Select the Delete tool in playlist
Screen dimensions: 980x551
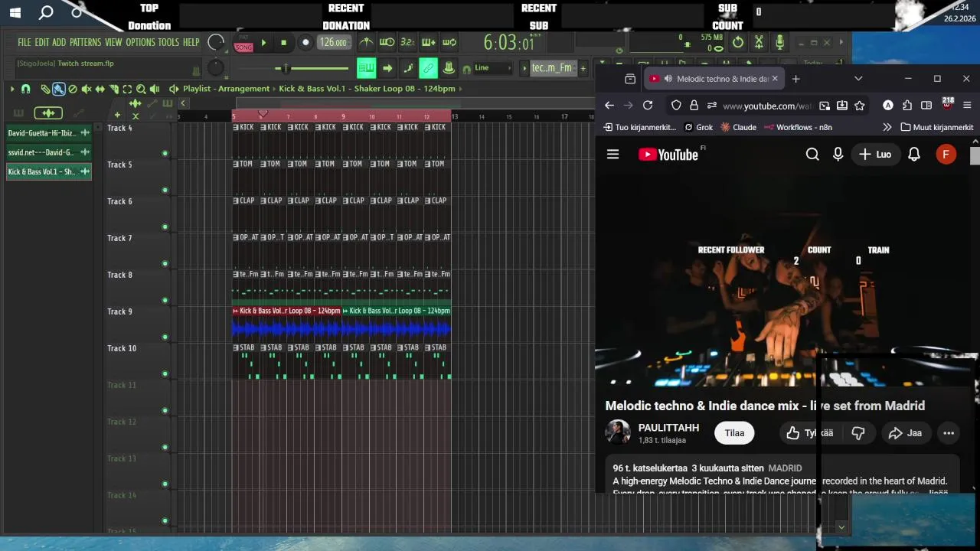(x=73, y=89)
